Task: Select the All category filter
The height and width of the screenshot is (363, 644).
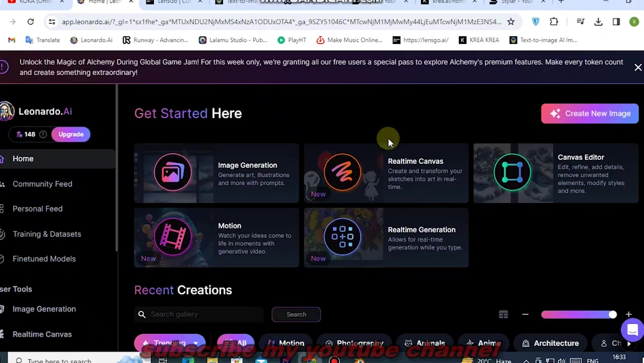Action: [x=235, y=343]
